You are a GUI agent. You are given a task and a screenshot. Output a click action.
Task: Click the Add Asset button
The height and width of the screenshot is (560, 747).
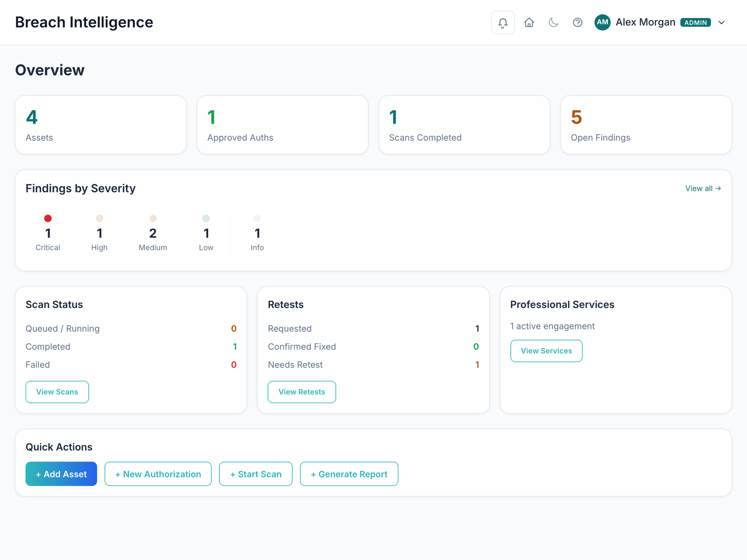[x=61, y=474]
